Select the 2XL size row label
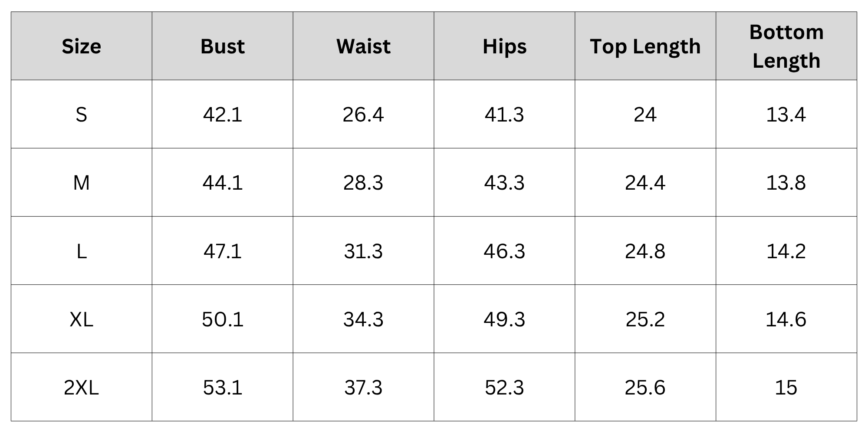Viewport: 868px width, 434px height. point(82,388)
